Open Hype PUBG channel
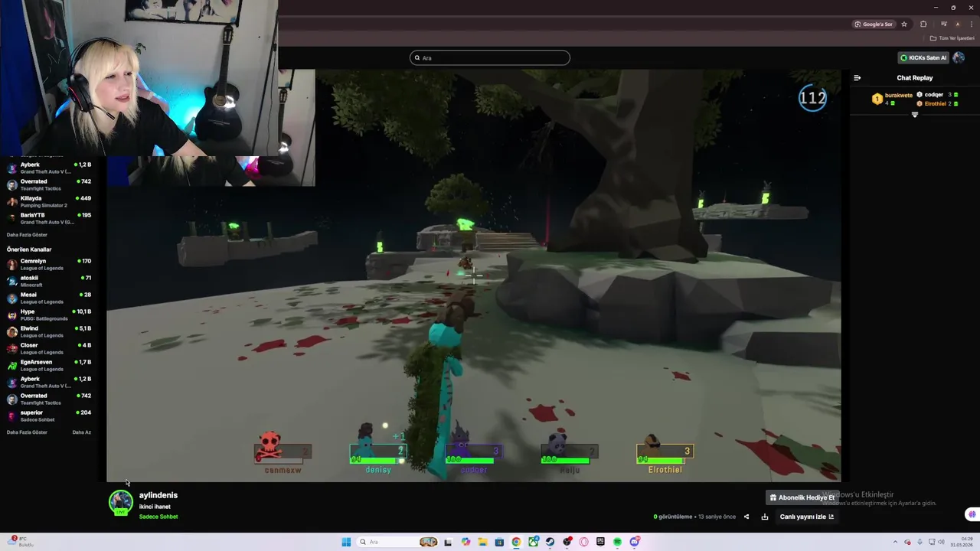The height and width of the screenshot is (551, 980). coord(49,315)
